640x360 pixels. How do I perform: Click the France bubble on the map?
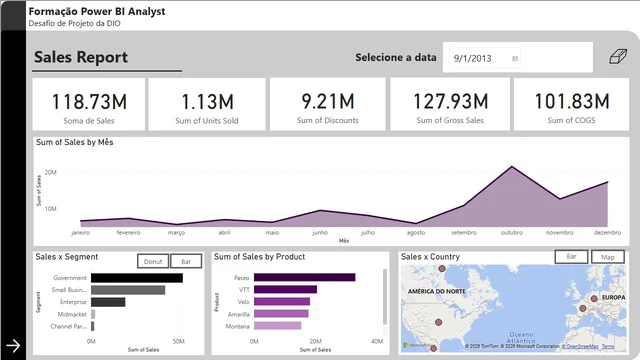(583, 309)
